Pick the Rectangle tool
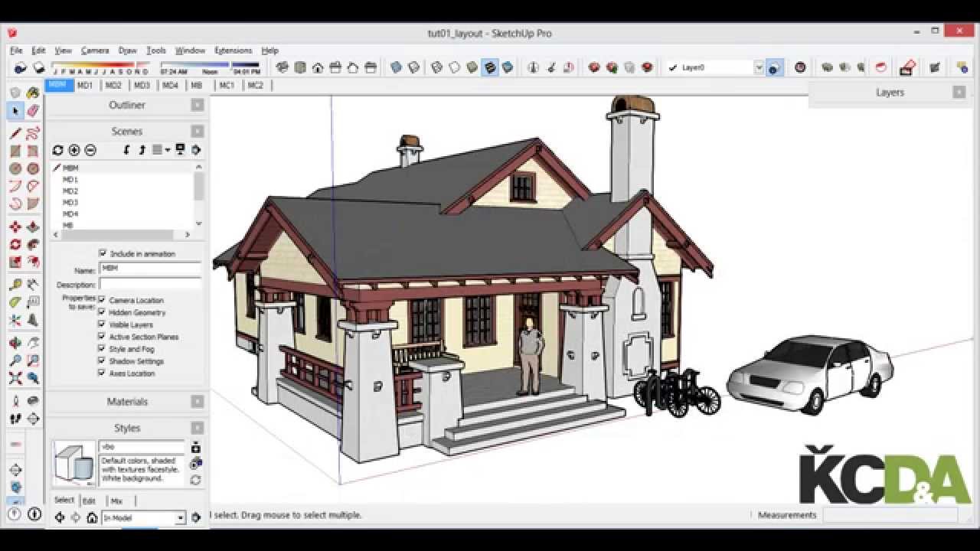Viewport: 980px width, 551px height. click(15, 152)
